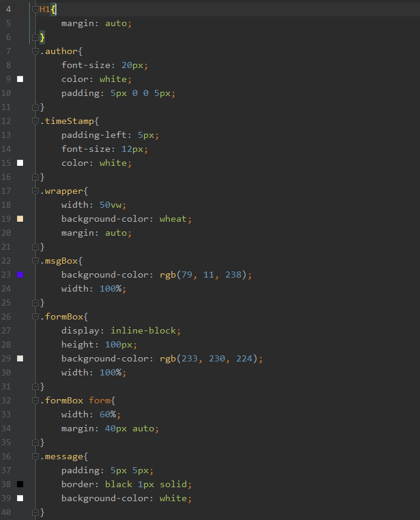Fold the .formBox form rule
The height and width of the screenshot is (520, 420).
coord(35,400)
